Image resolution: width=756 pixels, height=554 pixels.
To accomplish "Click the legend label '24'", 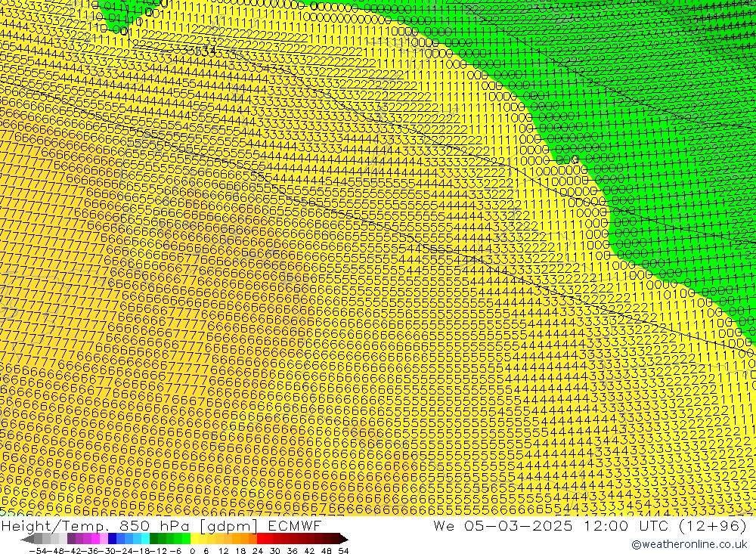I will 258,551.
